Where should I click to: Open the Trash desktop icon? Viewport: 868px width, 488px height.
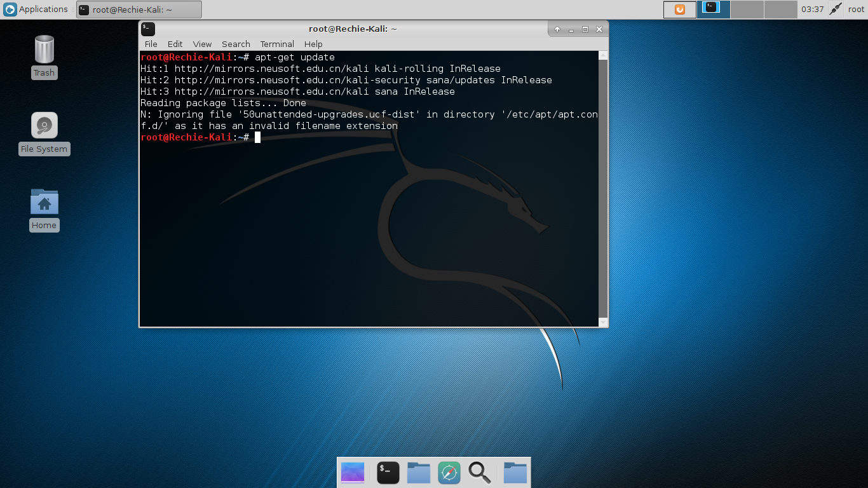pyautogui.click(x=44, y=57)
